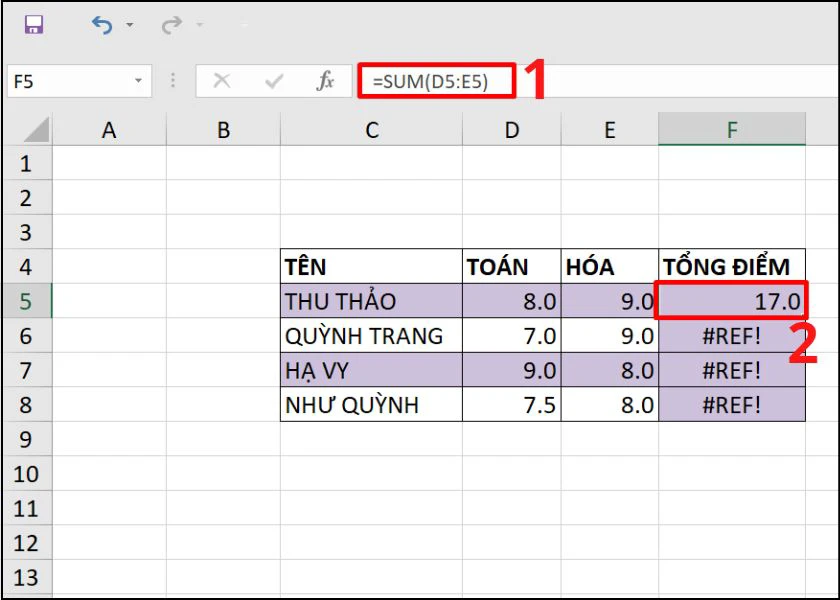Click the #REF! cell in NHƯ QUỲNH row
Viewport: 840px width, 600px height.
(x=732, y=404)
